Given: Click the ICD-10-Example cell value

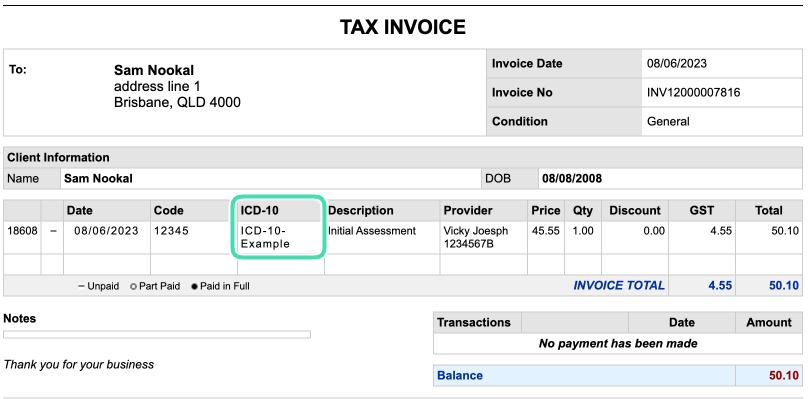Looking at the screenshot, I should [265, 237].
